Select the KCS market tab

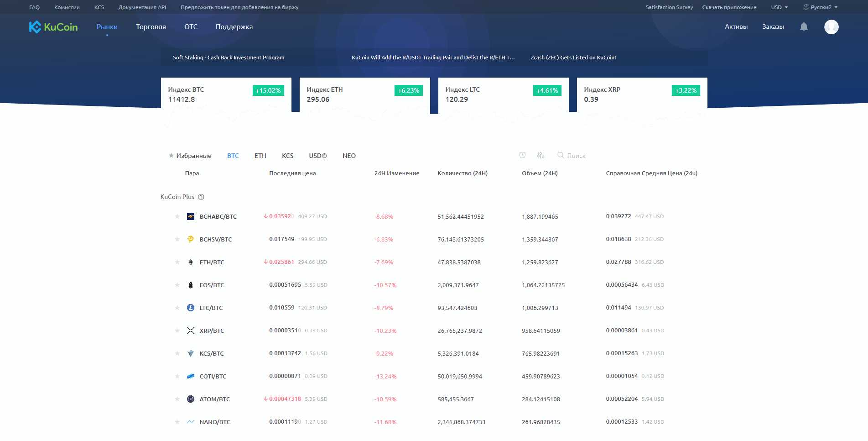coord(287,156)
